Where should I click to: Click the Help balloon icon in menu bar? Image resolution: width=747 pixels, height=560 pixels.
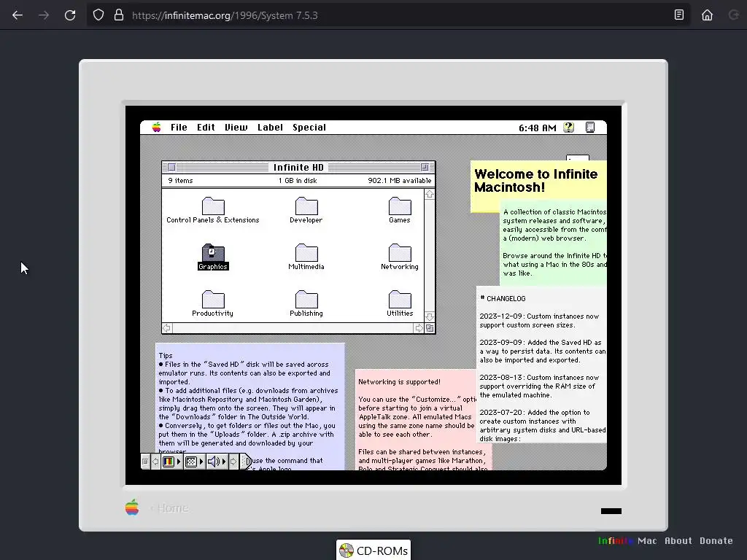(x=568, y=127)
